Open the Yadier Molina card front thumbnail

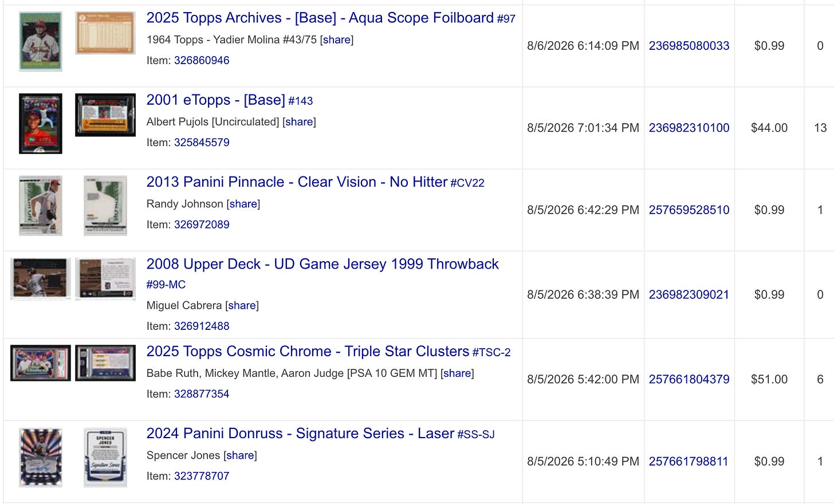41,41
